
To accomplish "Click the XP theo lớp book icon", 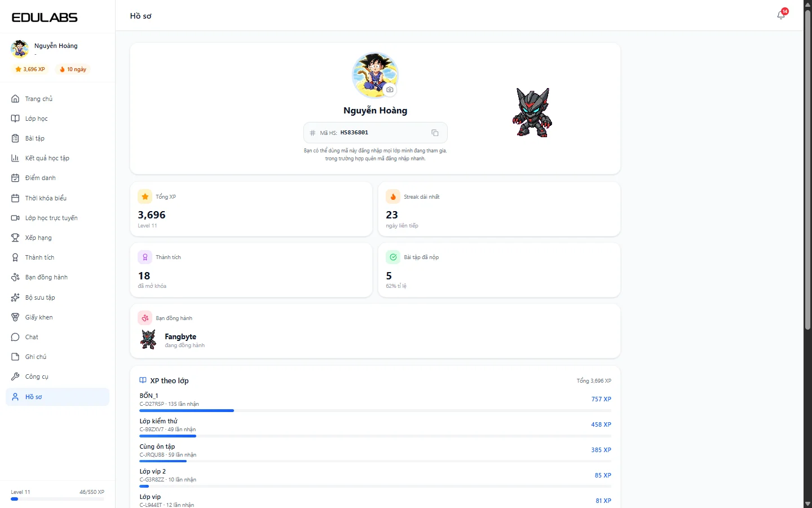I will 143,380.
